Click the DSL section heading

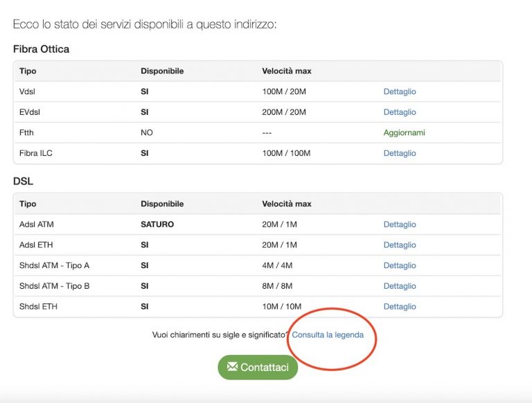tap(23, 181)
